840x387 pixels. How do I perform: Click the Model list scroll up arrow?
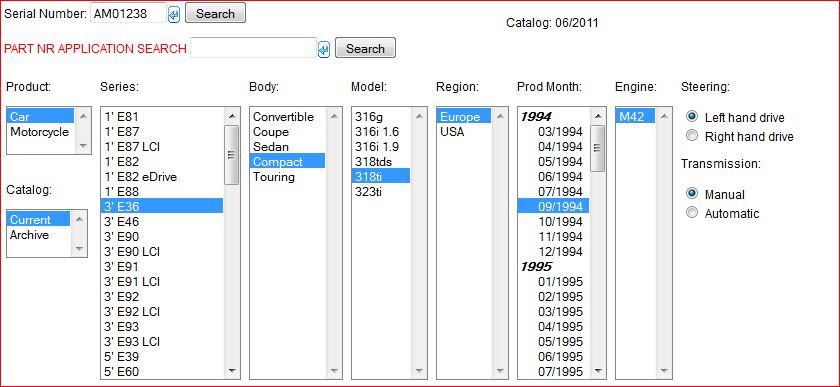click(x=419, y=115)
